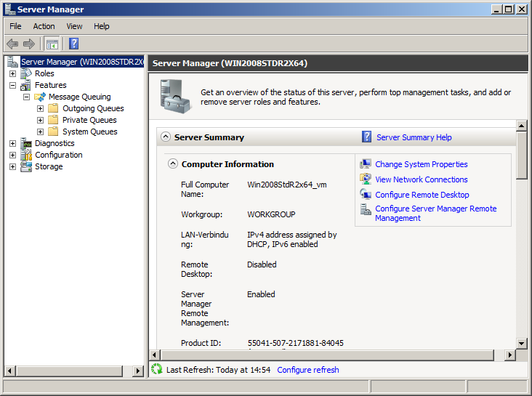Click the computer name Win2008StdR2x64_vm
Screen dimensions: 532x396
point(286,185)
